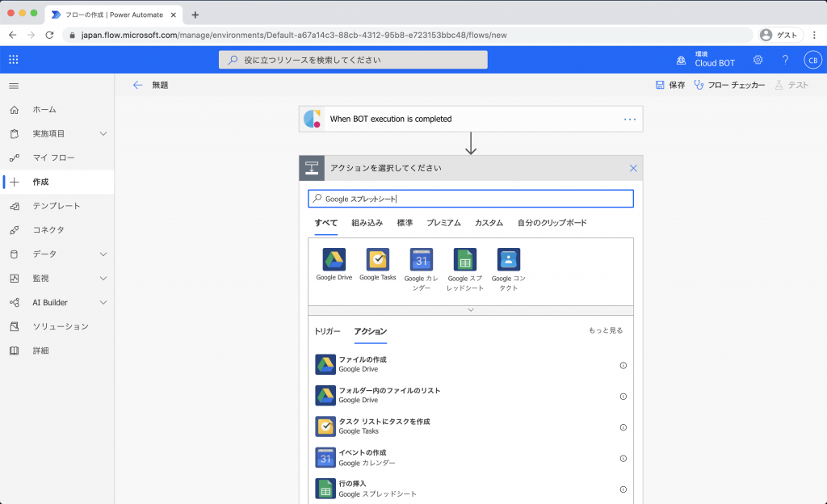Switch to the 組み込み tab

367,223
